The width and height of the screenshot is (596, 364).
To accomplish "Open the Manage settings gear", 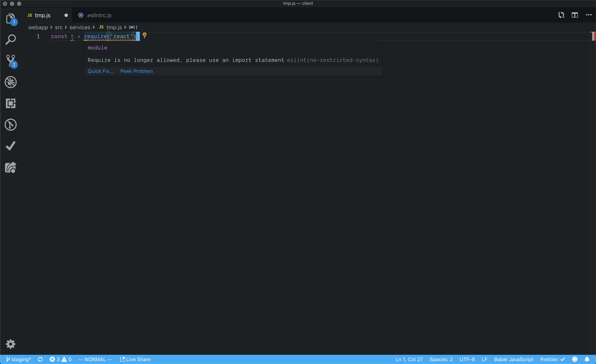I will [10, 344].
